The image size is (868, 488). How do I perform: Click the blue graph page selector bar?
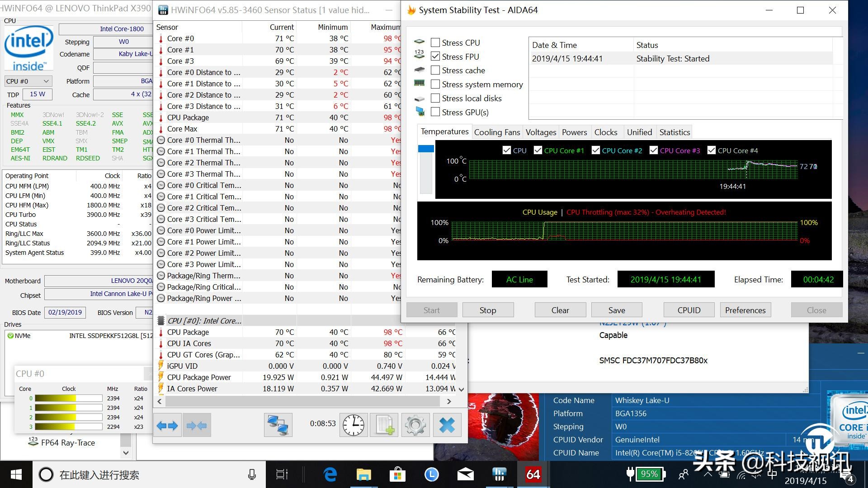pyautogui.click(x=426, y=149)
